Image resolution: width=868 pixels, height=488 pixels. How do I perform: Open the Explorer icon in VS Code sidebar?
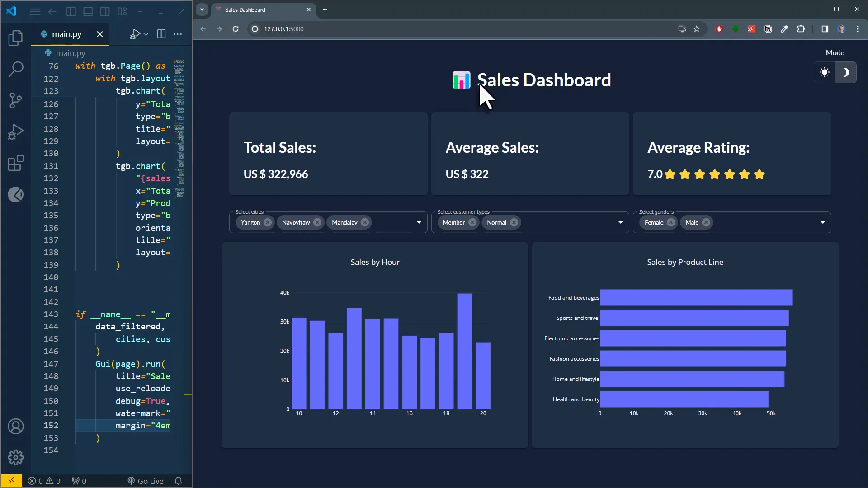(16, 38)
